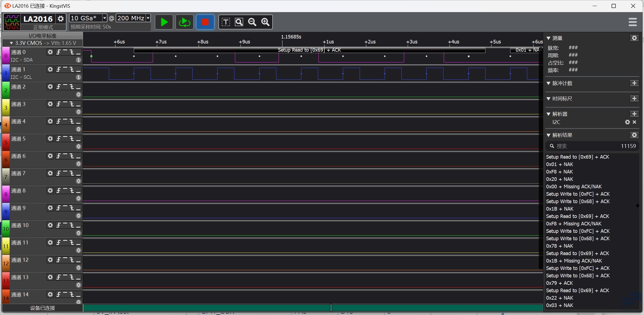The image size is (644, 315).
Task: Toggle falling edge trigger on 通道 2
Action: [72, 87]
